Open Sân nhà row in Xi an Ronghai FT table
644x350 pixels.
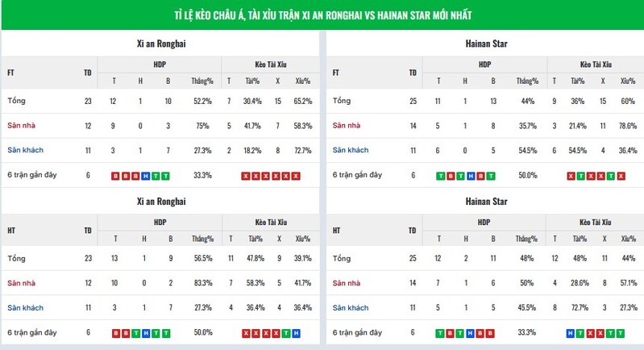point(20,126)
